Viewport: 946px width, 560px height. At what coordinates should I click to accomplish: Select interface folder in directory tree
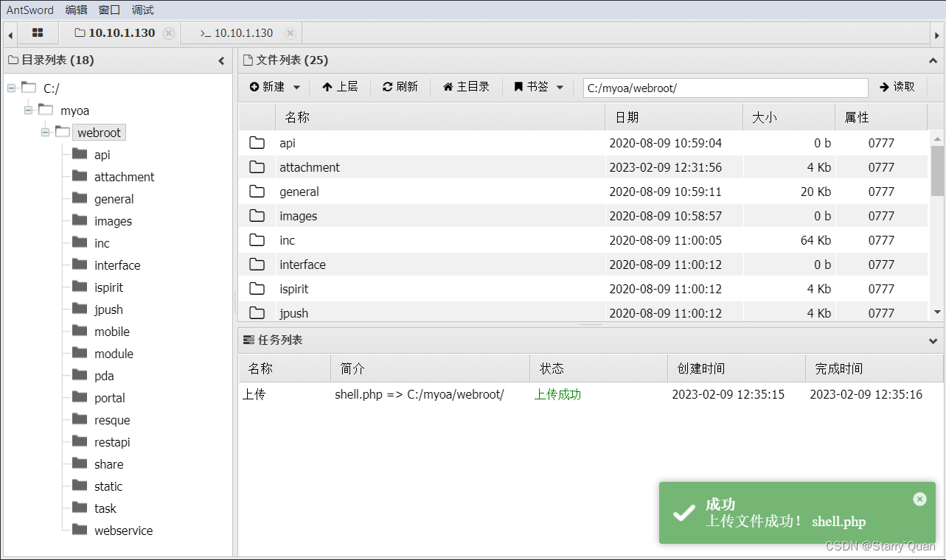pyautogui.click(x=117, y=265)
